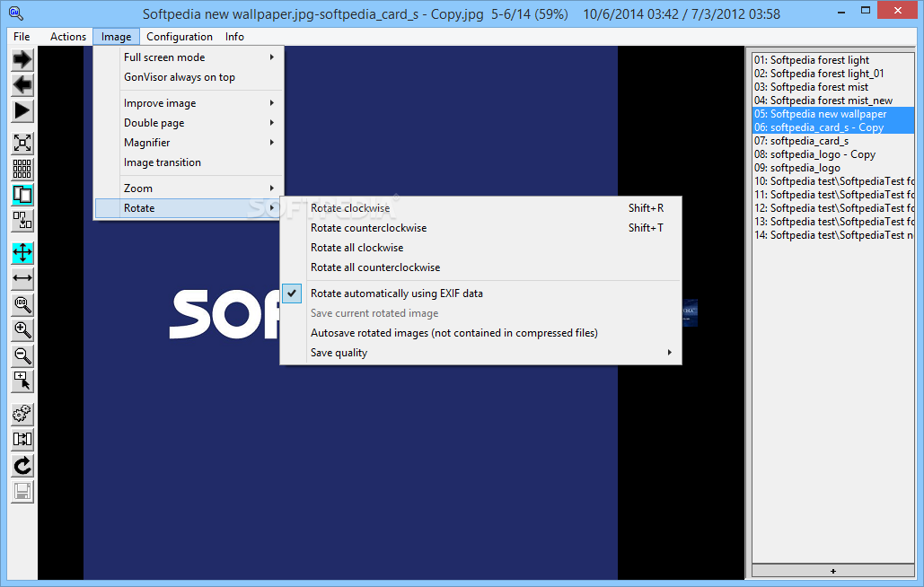Select 02: Softpedia forest light_01
The image size is (924, 587).
(x=833, y=74)
